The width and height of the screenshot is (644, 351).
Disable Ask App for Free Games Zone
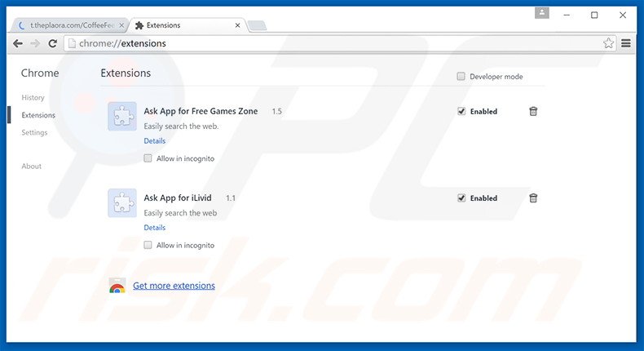pos(461,111)
